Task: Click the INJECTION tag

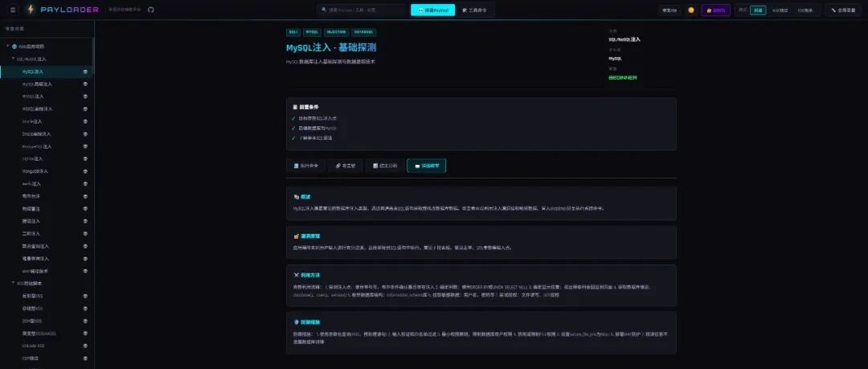Action: pyautogui.click(x=335, y=32)
